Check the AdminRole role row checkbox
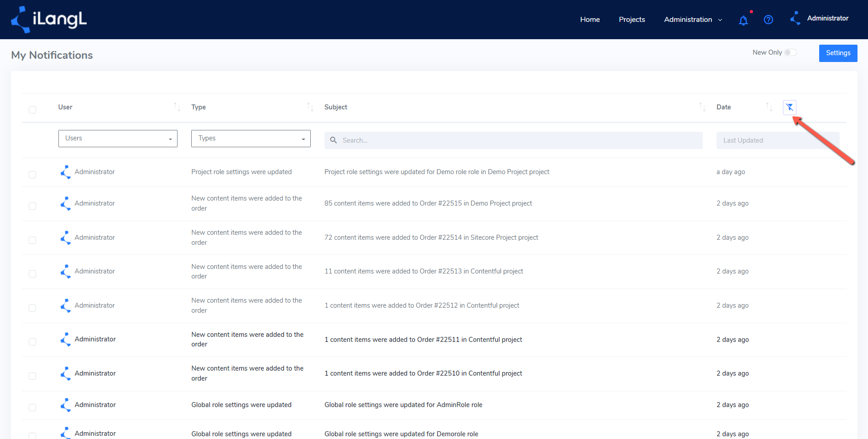 pos(32,408)
